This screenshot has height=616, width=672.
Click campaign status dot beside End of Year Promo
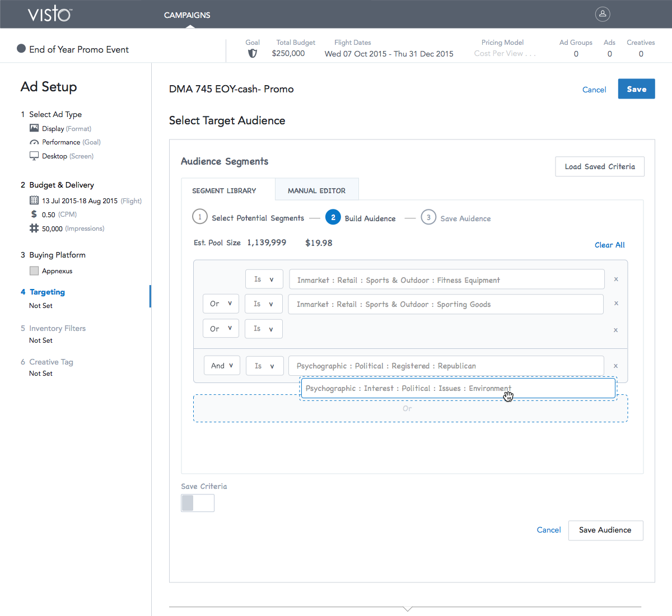21,49
